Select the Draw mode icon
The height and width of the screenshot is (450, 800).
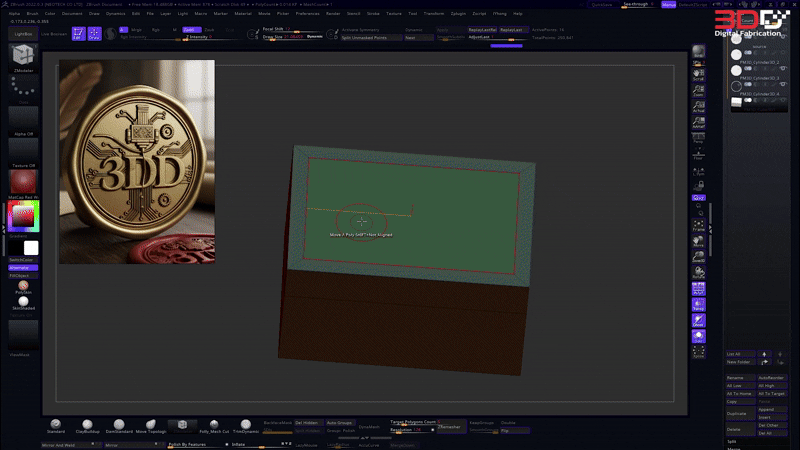tap(94, 33)
